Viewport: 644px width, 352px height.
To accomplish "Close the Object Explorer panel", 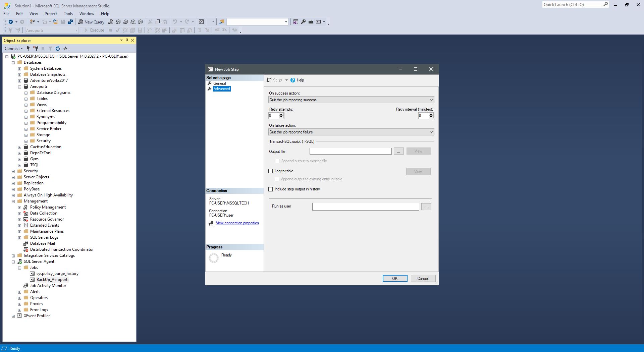I will coord(132,40).
